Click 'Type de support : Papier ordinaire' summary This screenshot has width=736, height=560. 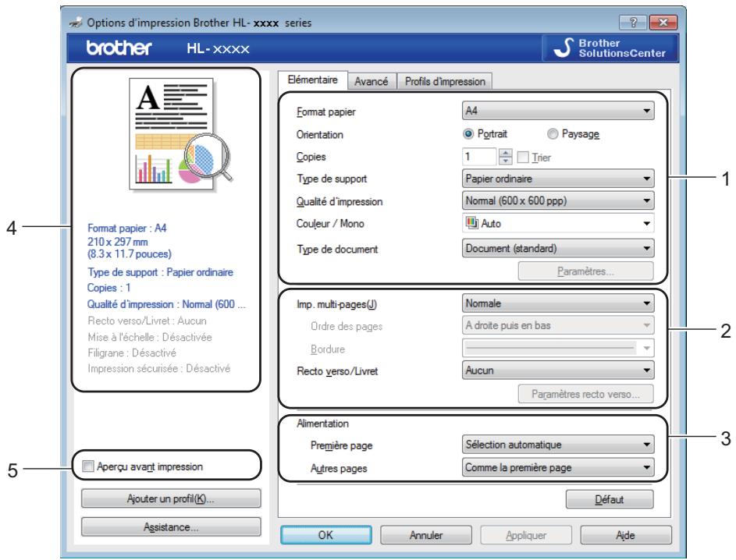[160, 272]
